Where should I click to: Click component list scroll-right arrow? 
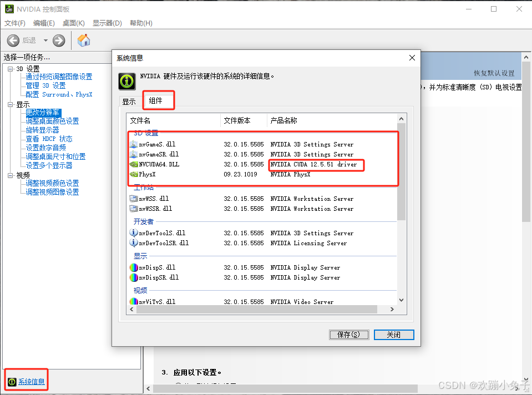coord(392,309)
